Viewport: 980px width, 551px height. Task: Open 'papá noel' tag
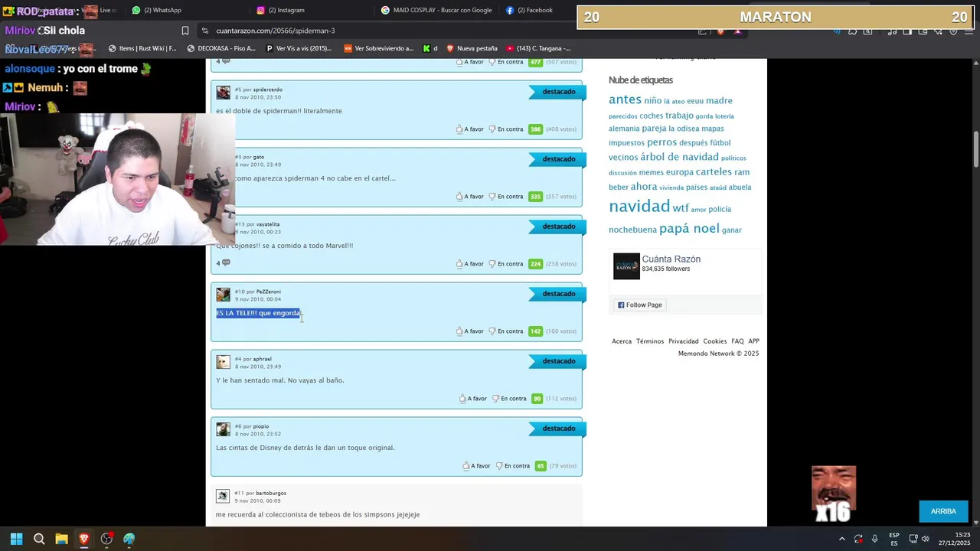689,229
